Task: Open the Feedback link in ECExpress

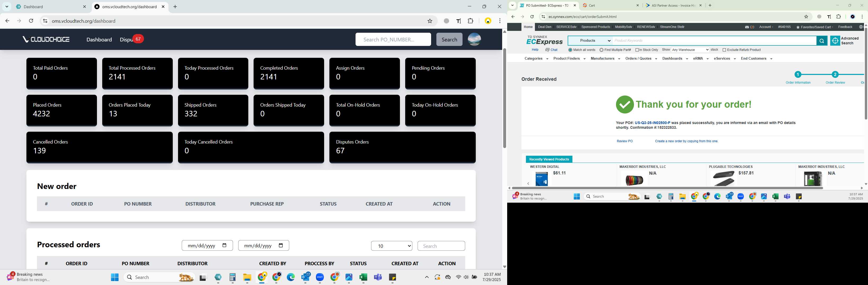Action: [x=845, y=27]
